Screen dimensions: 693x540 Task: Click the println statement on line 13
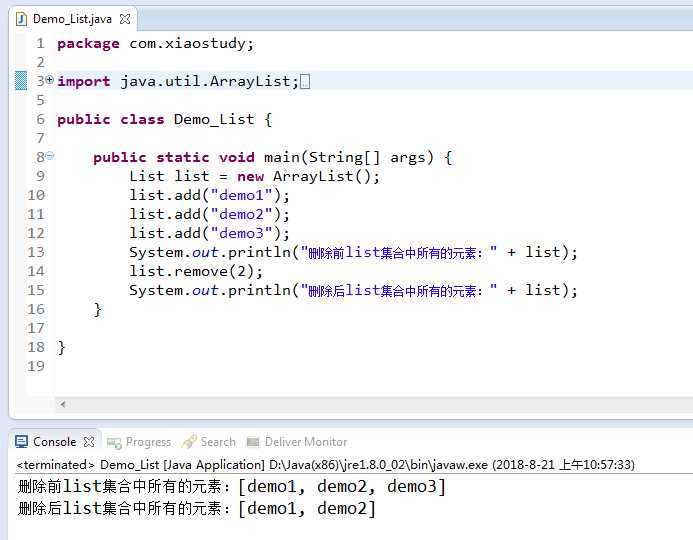[x=353, y=252]
